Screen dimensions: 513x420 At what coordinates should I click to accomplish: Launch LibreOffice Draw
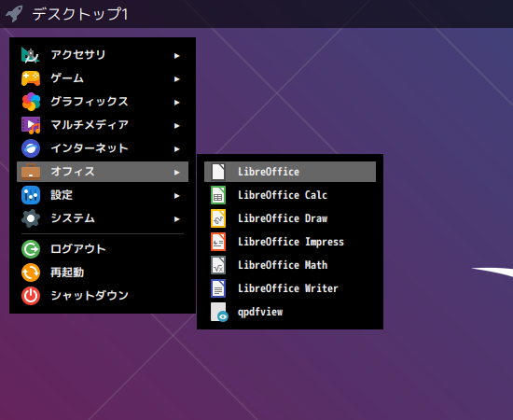pyautogui.click(x=290, y=218)
